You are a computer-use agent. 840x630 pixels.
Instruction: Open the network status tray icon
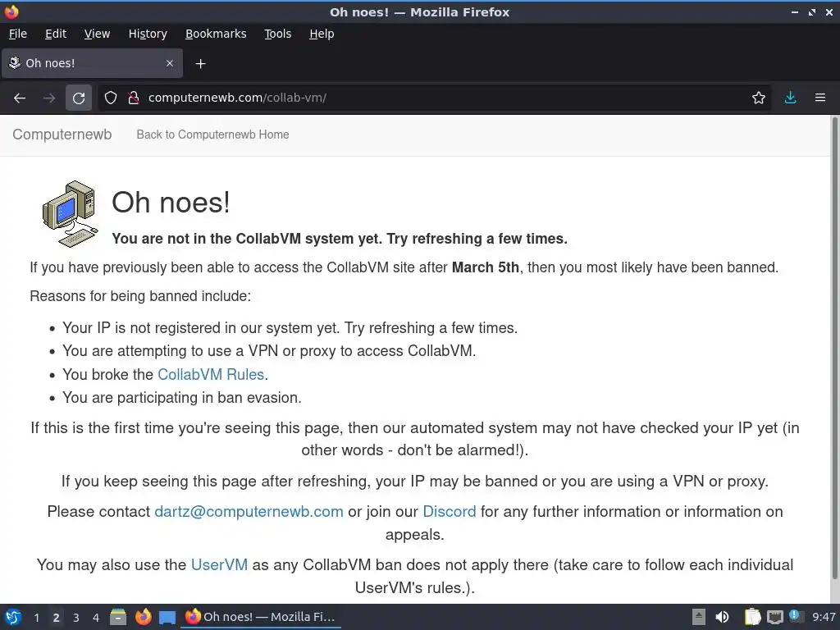point(774,617)
